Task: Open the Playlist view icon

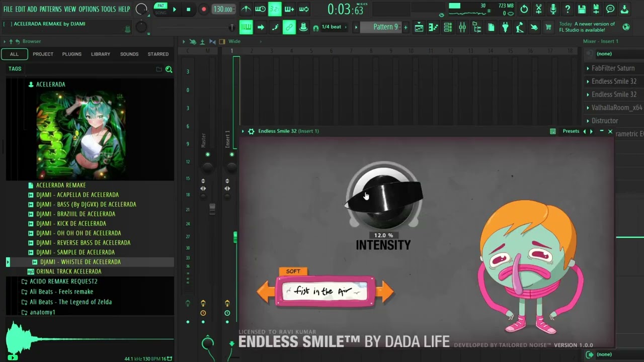Action: point(419,27)
